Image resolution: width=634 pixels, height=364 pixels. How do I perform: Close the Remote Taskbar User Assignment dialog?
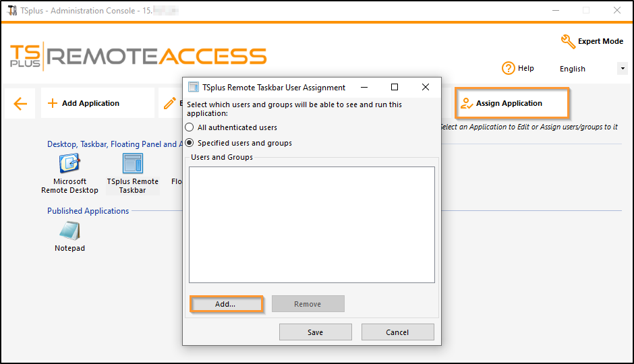[426, 87]
